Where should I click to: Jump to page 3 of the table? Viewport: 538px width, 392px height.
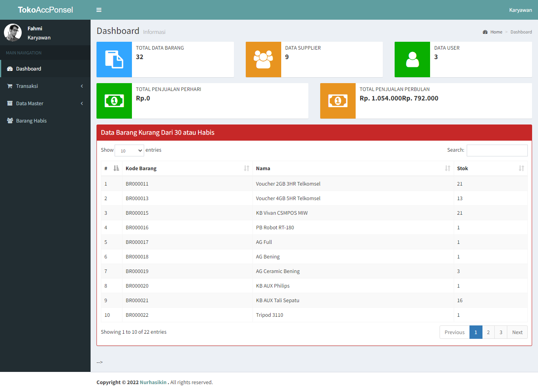click(x=501, y=332)
